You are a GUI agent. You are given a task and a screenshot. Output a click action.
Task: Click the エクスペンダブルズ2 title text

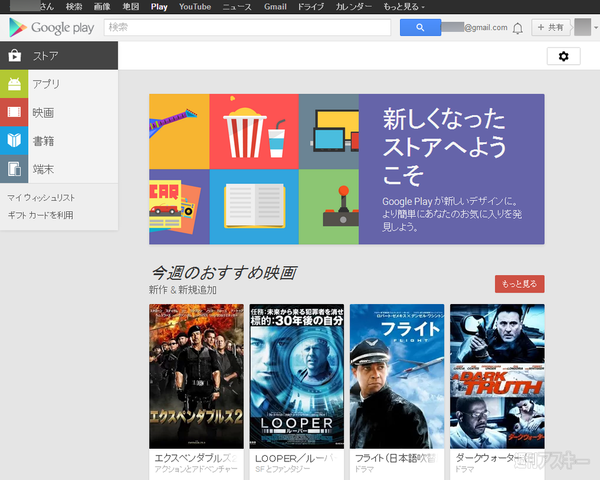click(196, 458)
